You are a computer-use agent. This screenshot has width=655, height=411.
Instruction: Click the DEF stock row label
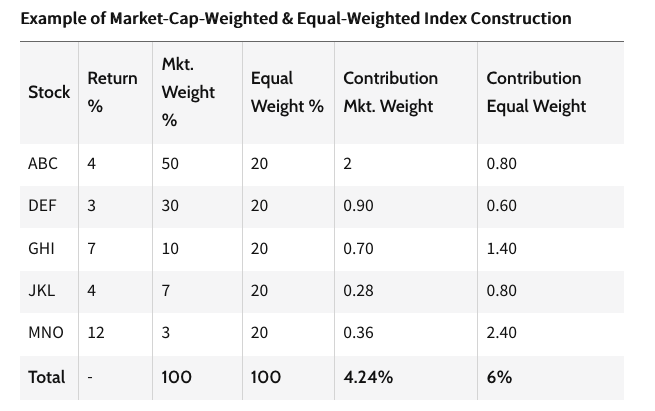pyautogui.click(x=42, y=206)
